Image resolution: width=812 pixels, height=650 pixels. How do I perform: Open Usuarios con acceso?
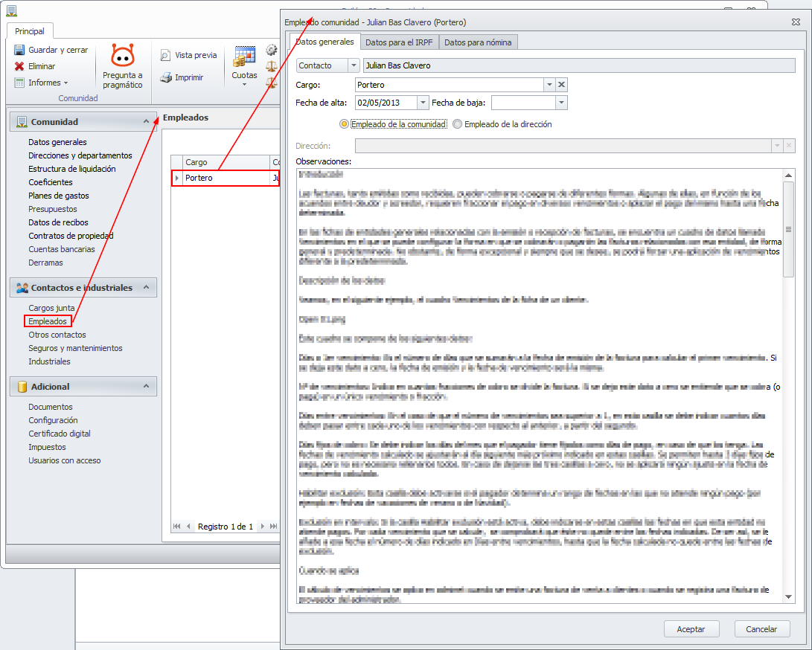65,460
